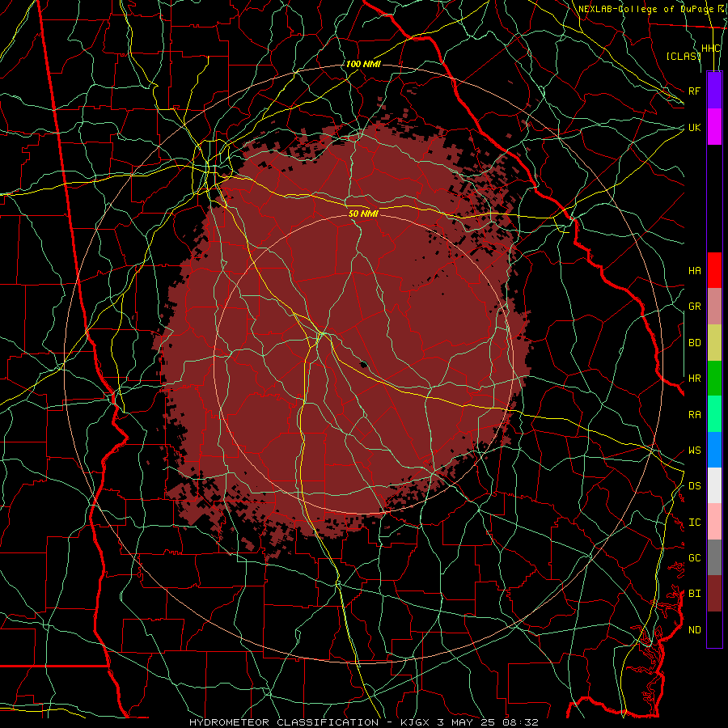Viewport: 728px width, 728px height.
Task: Select the BD yellow legend swatch
Action: click(x=714, y=343)
